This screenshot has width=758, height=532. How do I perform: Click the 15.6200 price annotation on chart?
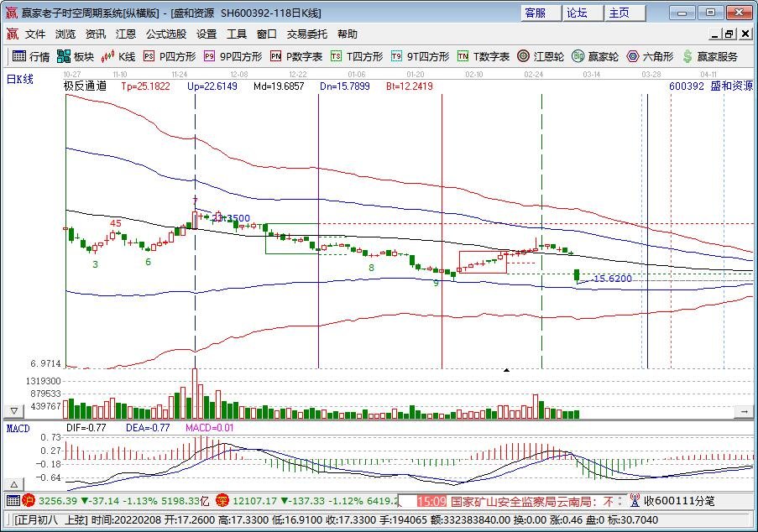[613, 279]
